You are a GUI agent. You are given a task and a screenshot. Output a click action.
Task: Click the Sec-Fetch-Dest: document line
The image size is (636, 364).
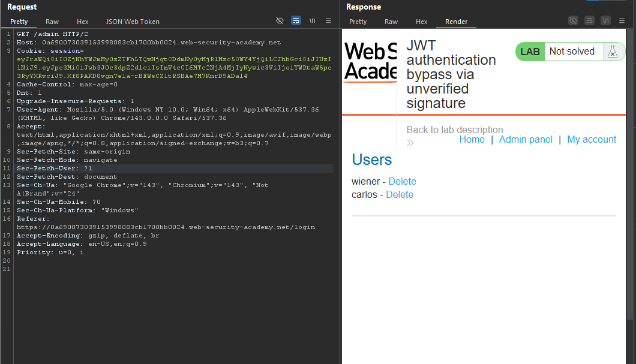(67, 177)
